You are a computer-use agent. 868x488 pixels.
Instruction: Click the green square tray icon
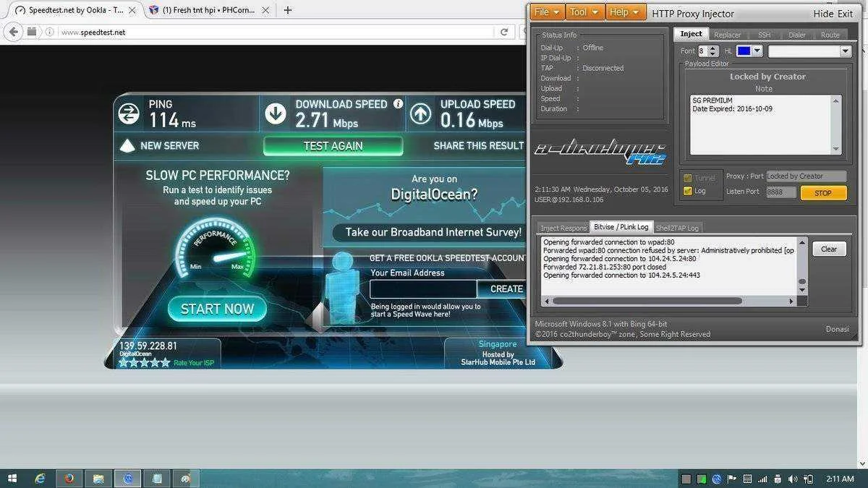pyautogui.click(x=701, y=479)
